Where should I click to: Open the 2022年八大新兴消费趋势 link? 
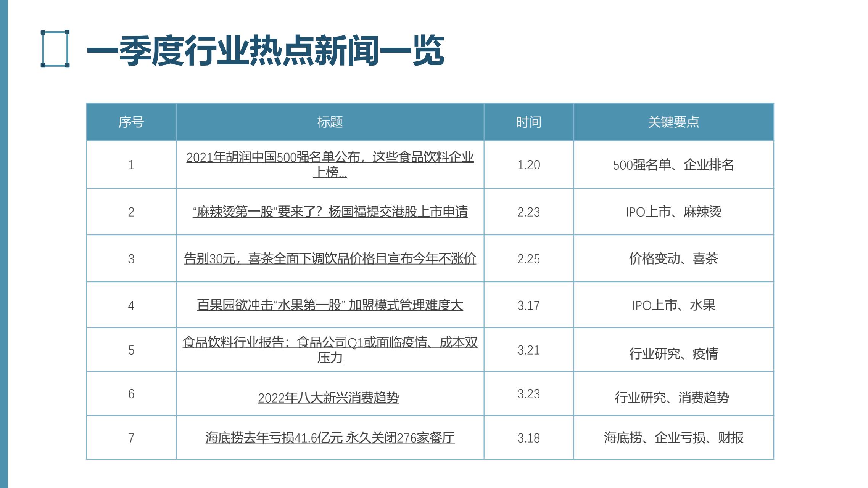[328, 398]
